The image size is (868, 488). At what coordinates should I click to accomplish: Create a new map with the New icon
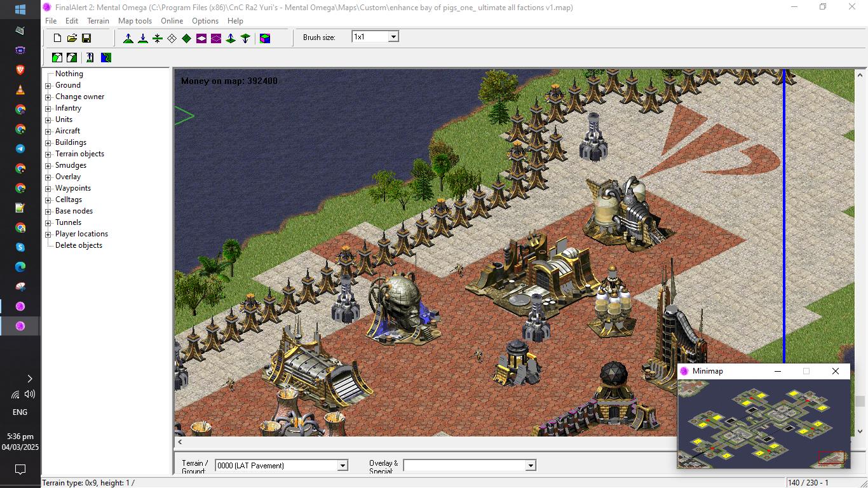[x=57, y=38]
